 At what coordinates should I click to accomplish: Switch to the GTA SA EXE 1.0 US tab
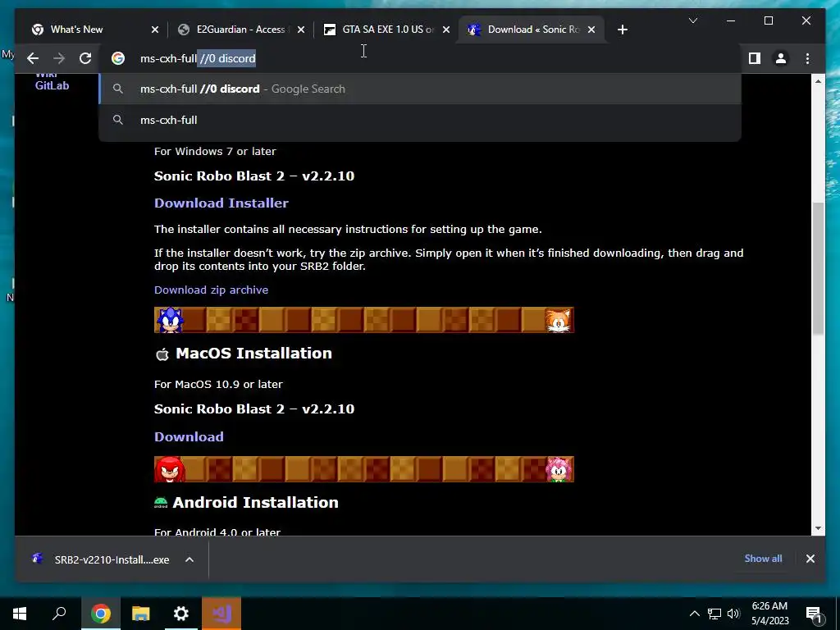(388, 30)
